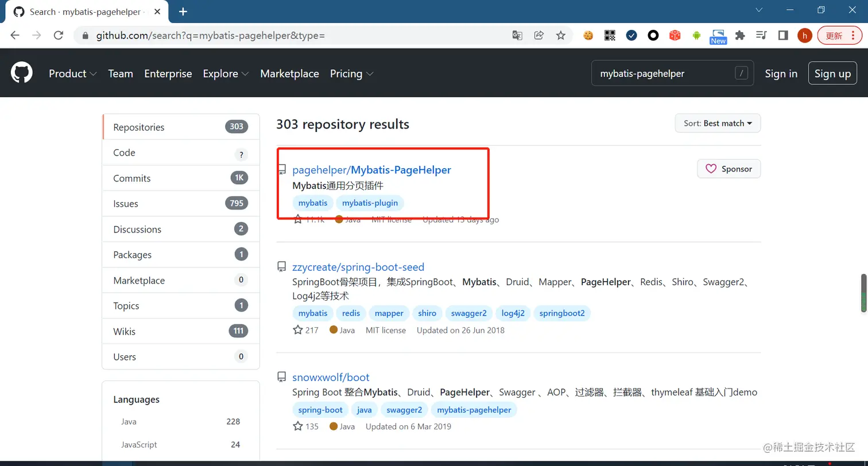The image size is (868, 466).
Task: Open the Team nav link
Action: [121, 73]
